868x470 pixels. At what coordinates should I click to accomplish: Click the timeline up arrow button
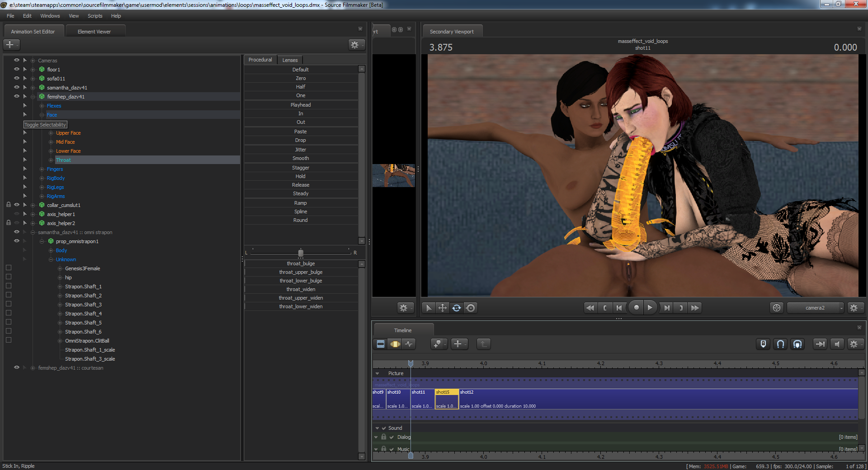pyautogui.click(x=483, y=344)
